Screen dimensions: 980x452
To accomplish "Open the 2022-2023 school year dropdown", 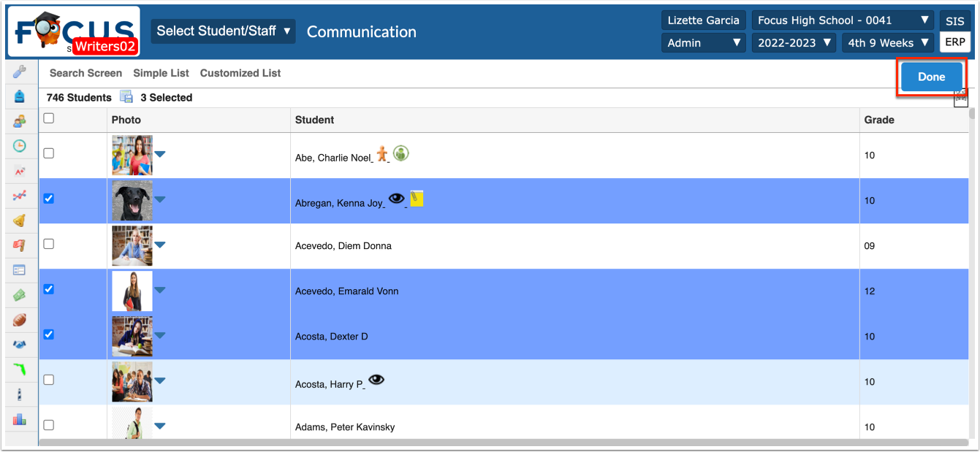I will click(x=794, y=43).
